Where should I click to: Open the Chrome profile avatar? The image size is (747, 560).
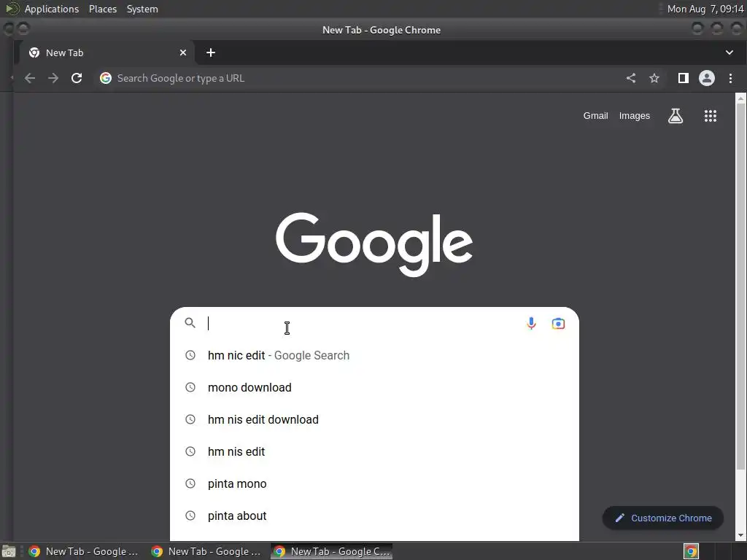click(706, 78)
